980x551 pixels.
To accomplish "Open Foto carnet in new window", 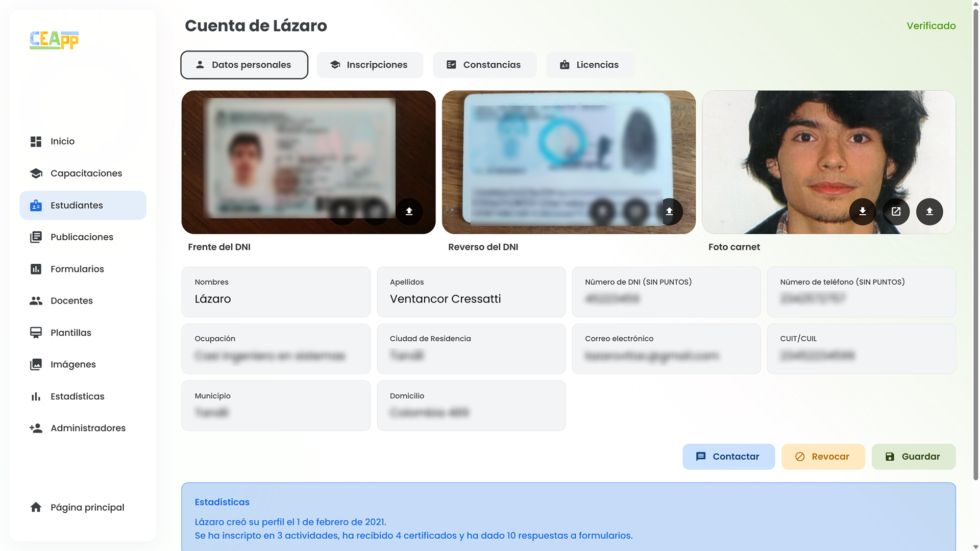I will 896,211.
